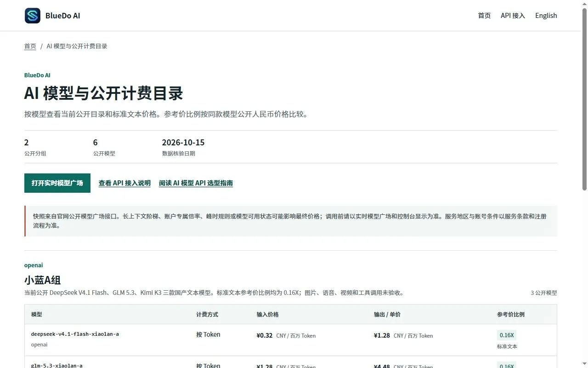
Task: Click the BlueDo AI header brand name
Action: click(62, 16)
